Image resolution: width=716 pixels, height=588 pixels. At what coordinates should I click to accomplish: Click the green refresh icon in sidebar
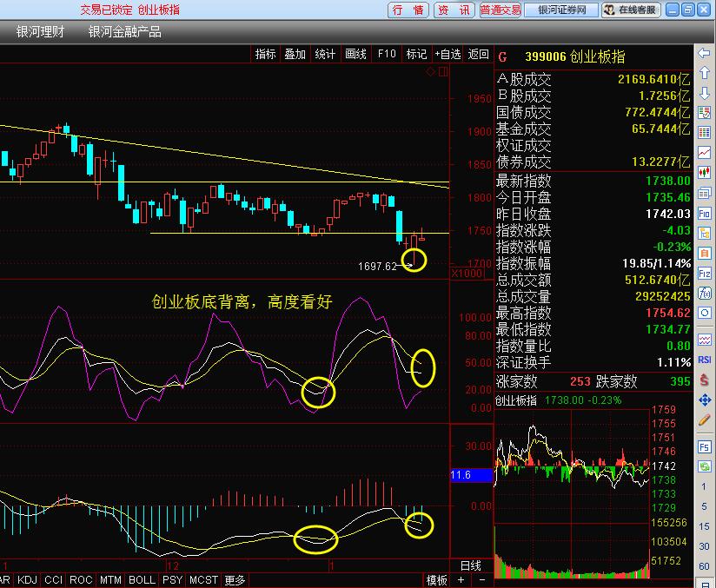pos(704,466)
